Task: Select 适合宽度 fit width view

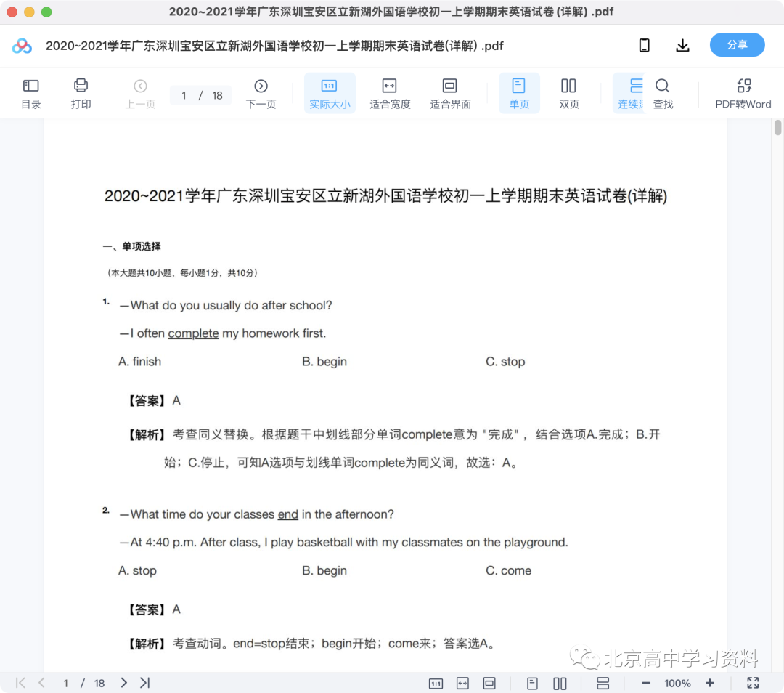Action: [x=390, y=94]
